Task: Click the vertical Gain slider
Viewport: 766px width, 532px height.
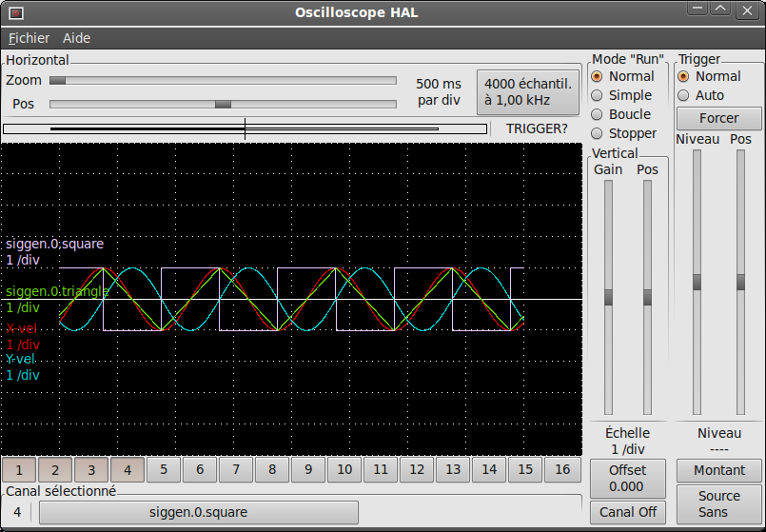Action: coord(608,298)
